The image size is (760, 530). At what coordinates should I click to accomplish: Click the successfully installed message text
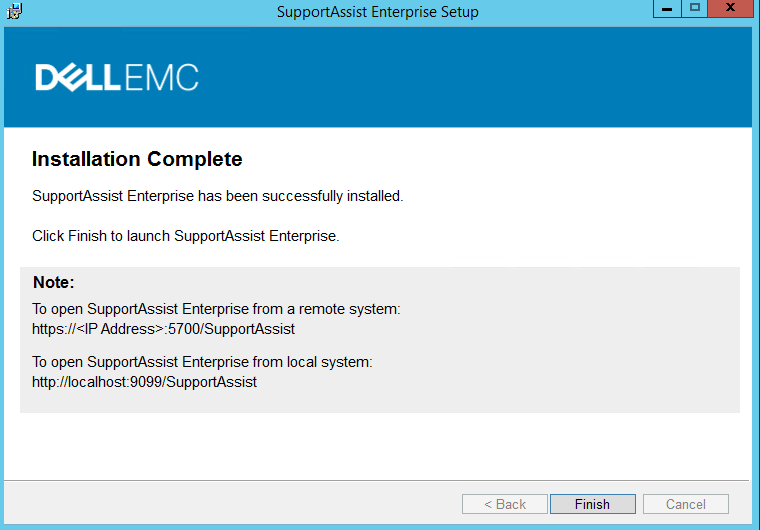click(218, 196)
